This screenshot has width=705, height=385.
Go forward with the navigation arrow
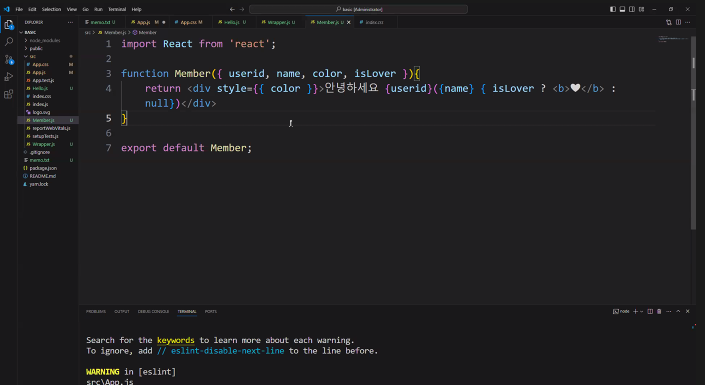point(242,9)
